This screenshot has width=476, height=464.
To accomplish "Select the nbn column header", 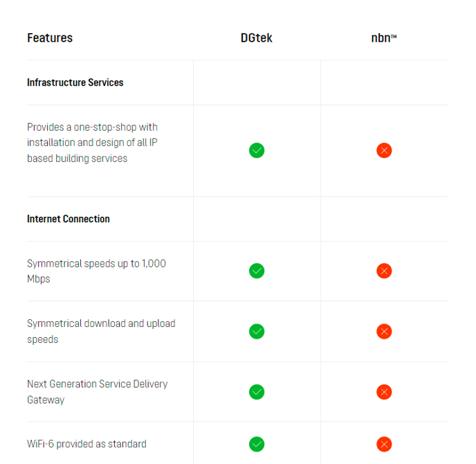I will coord(384,38).
